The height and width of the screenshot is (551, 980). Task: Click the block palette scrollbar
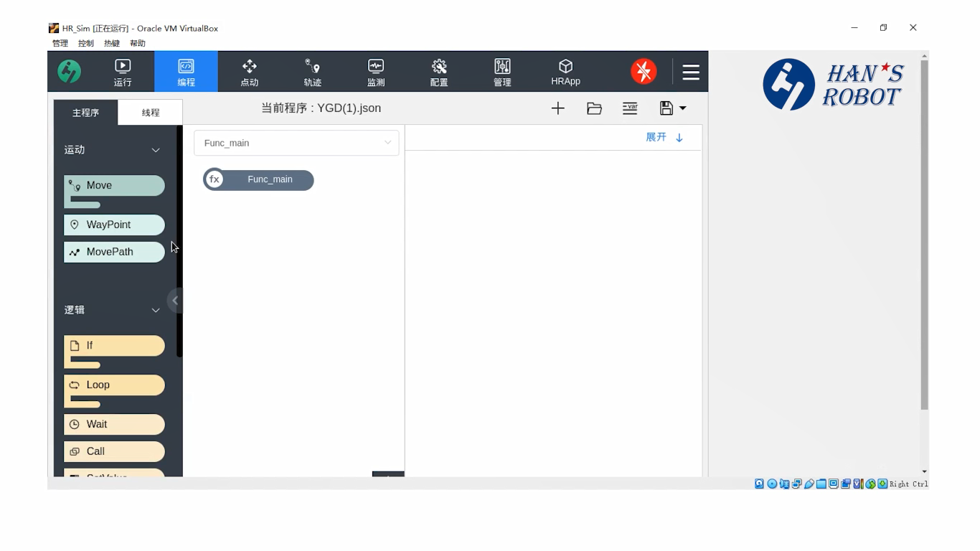point(179,241)
